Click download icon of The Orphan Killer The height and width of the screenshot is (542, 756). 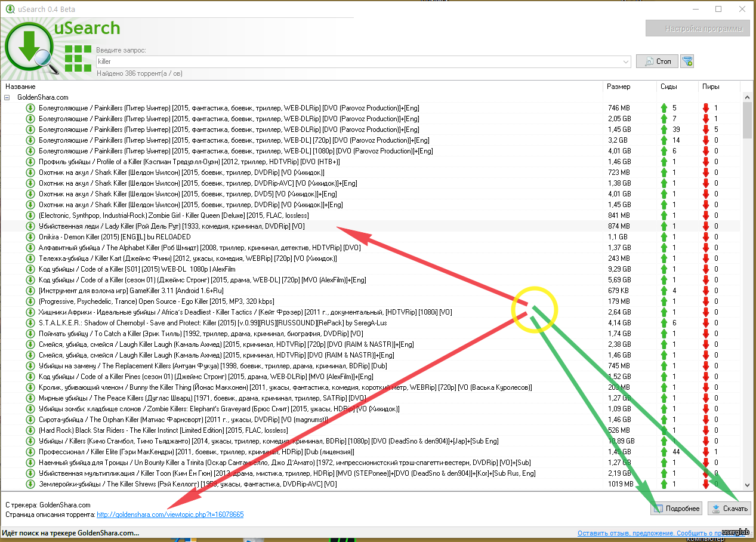click(30, 420)
